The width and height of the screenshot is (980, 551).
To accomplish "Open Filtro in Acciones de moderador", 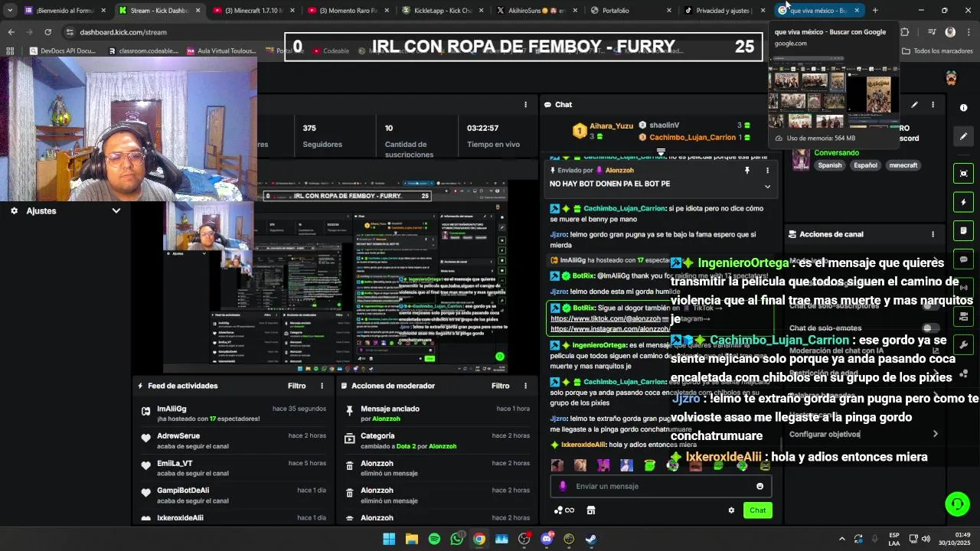I will tap(500, 386).
